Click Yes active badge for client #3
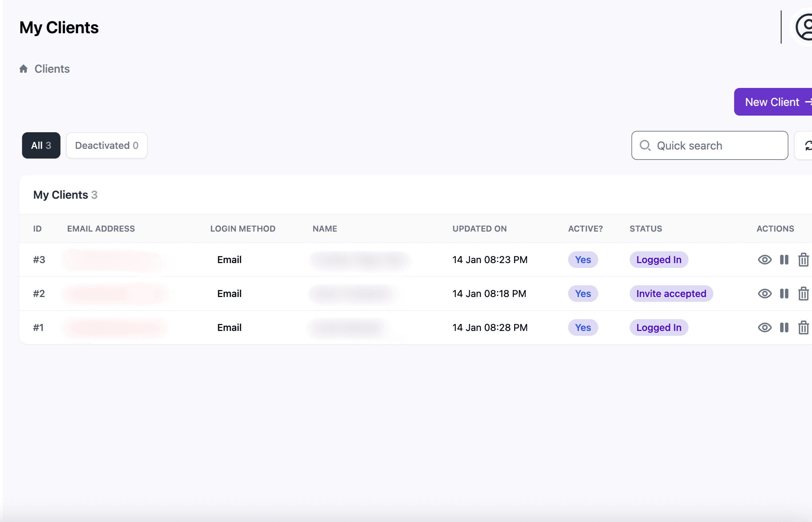 583,260
